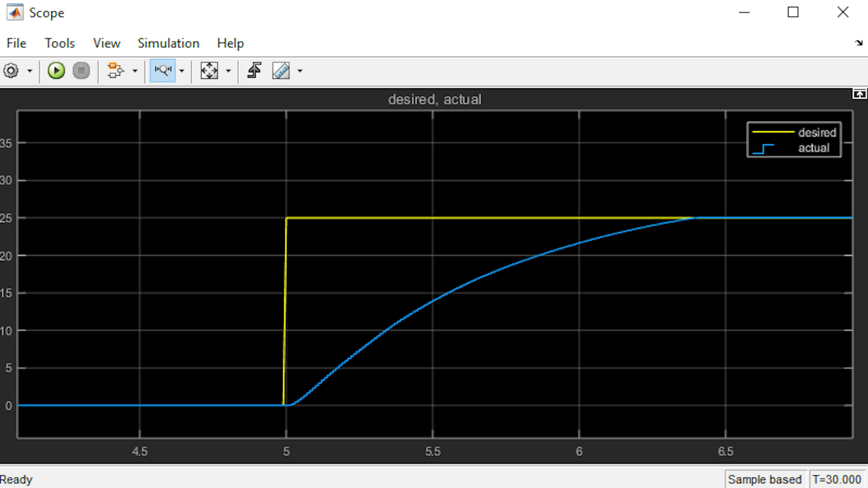Click the Highlight Simulink block icon
868x488 pixels.
(x=116, y=71)
